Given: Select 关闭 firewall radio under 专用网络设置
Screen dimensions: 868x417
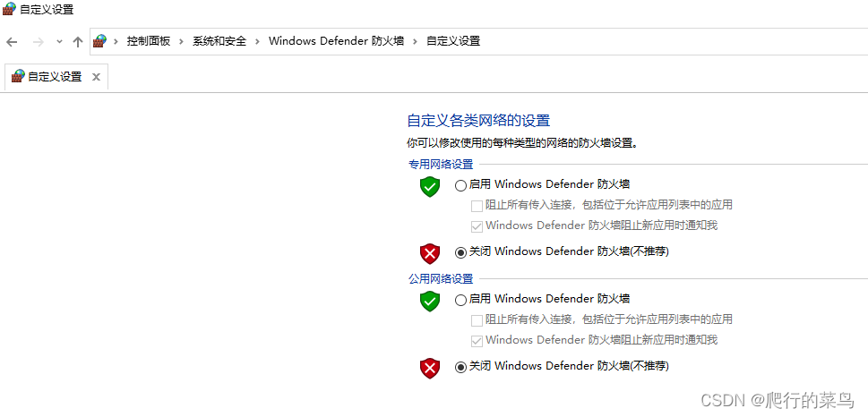Looking at the screenshot, I should (460, 252).
